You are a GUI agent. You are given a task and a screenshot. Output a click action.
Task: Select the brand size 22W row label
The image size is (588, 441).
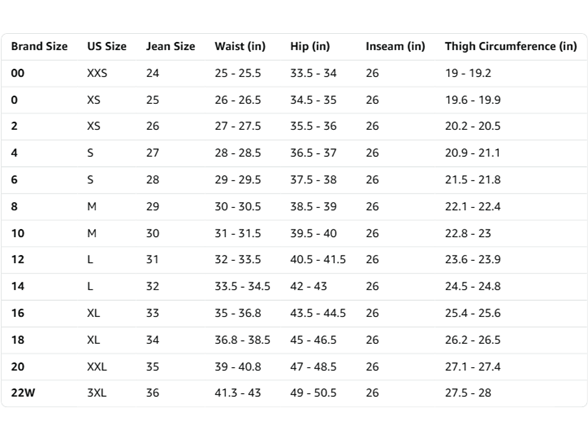point(23,393)
